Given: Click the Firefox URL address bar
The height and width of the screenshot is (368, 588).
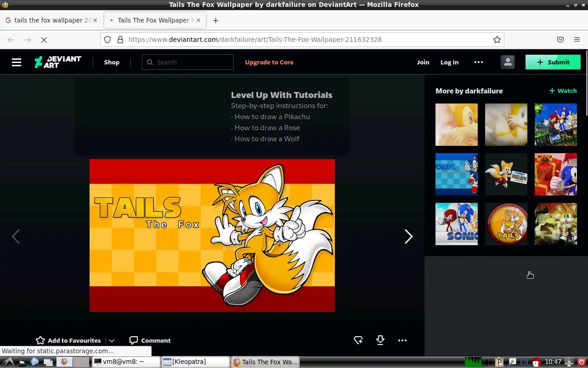Looking at the screenshot, I should click(302, 40).
